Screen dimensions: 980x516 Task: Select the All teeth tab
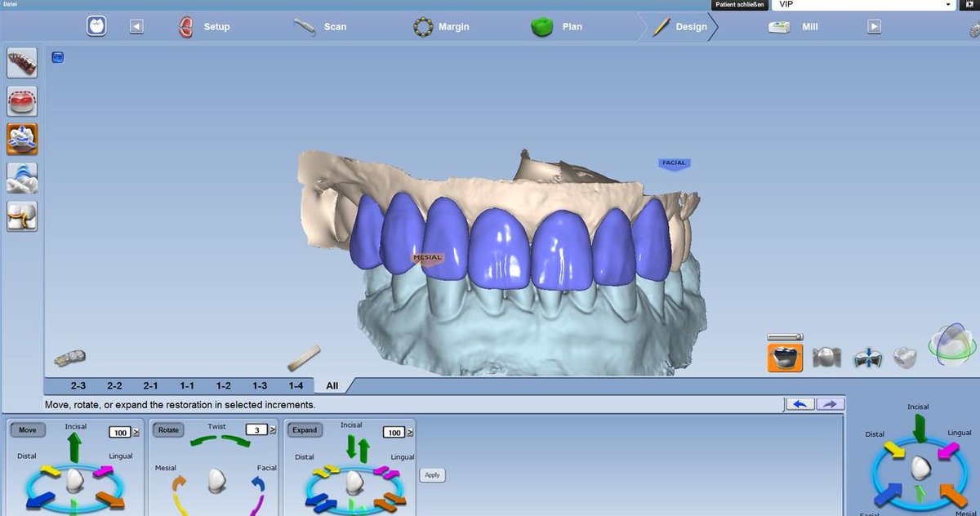332,385
